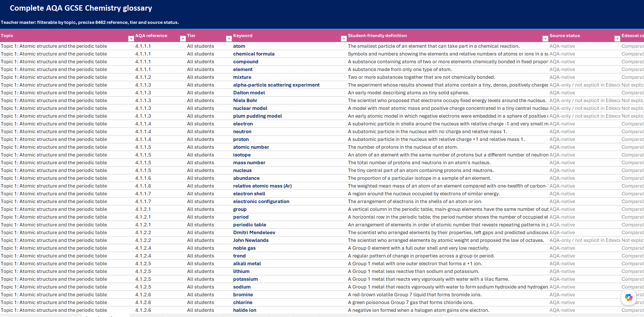Select the keyword cell 'compound'
This screenshot has width=644, height=317.
click(x=289, y=62)
